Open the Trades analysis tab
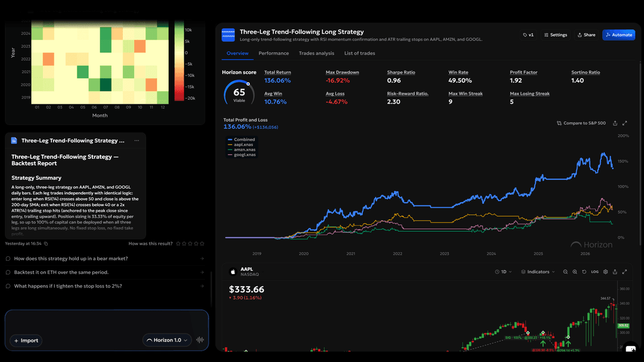Viewport: 644px width, 362px height. 317,53
